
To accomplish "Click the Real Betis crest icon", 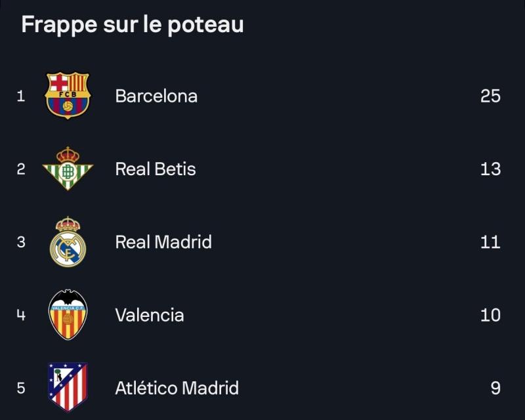I will click(x=68, y=169).
